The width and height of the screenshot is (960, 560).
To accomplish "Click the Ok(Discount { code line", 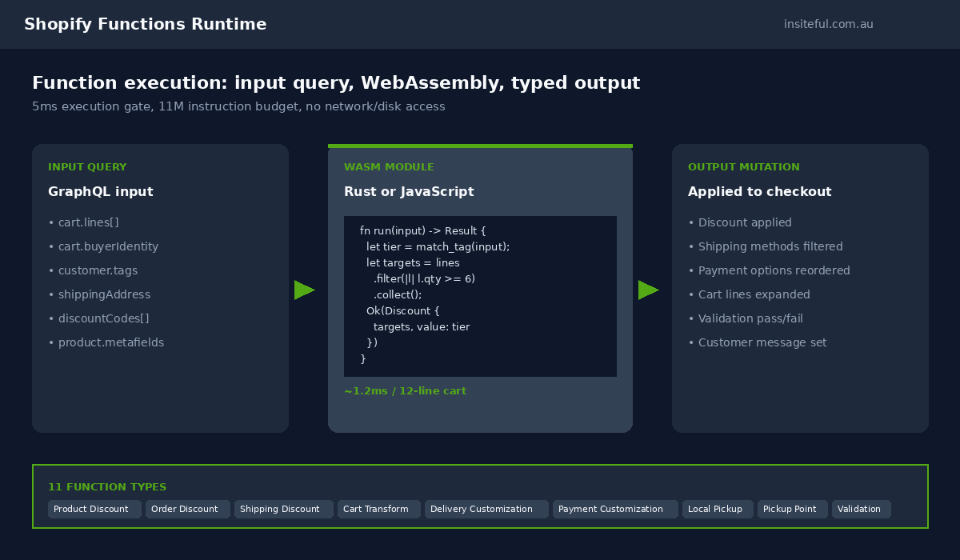I will (x=403, y=310).
